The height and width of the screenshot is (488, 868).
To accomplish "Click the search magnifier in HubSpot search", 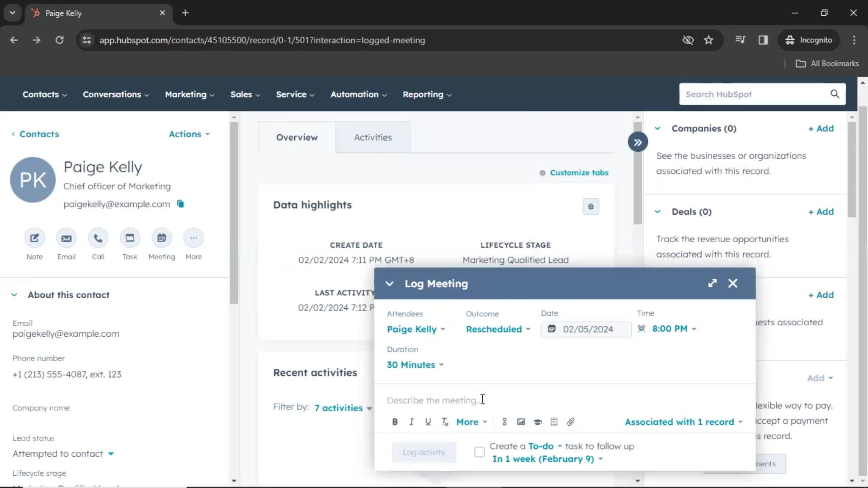I will pyautogui.click(x=835, y=94).
